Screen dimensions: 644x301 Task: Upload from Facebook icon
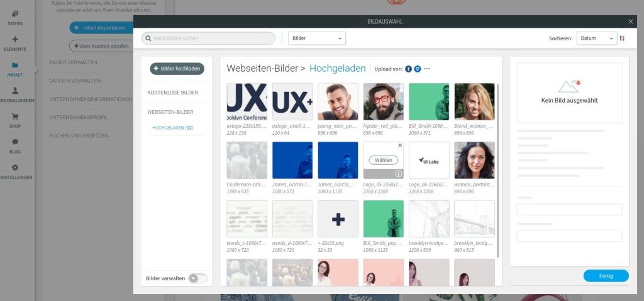point(408,69)
